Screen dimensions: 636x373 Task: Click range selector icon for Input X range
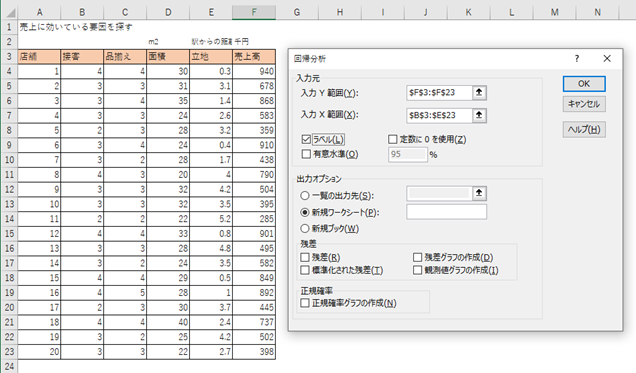(x=479, y=115)
